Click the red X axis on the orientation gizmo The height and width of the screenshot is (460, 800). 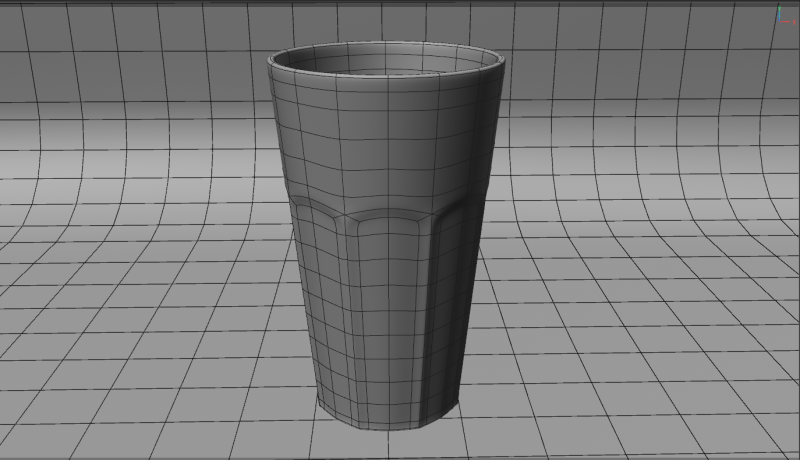tap(785, 21)
